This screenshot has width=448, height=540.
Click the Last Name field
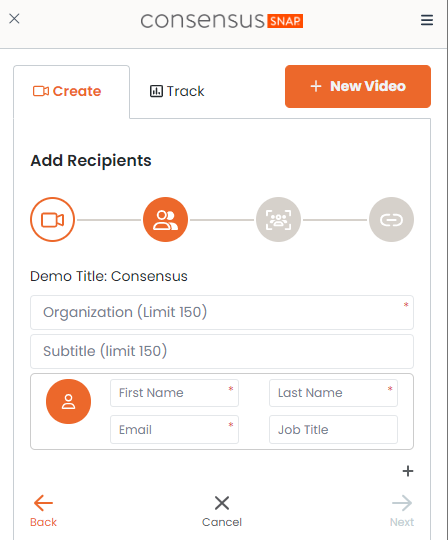[x=333, y=393]
